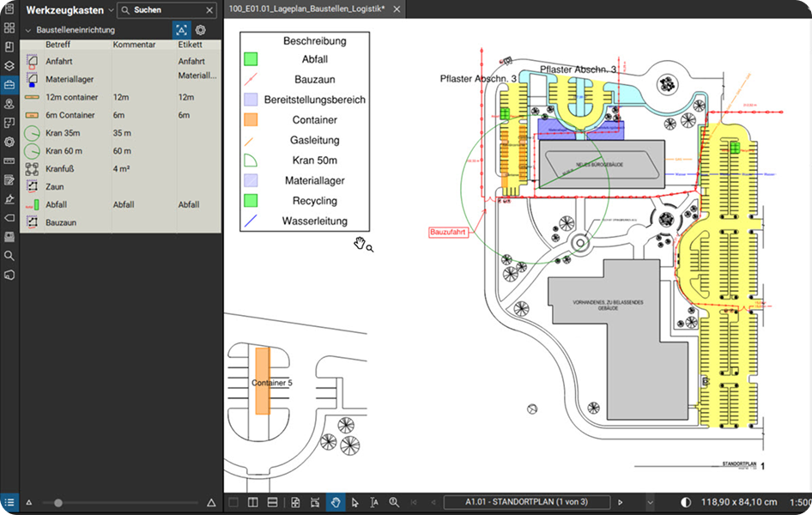Toggle the Dimmer half-circle icon
Screen dimensions: 812x515
coord(686,502)
